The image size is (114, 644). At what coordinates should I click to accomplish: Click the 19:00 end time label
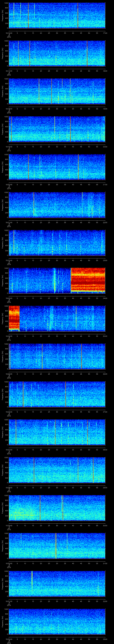(x=105, y=109)
